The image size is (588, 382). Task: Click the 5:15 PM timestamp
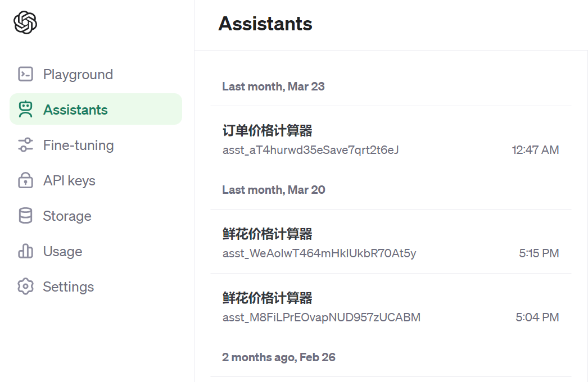[539, 253]
